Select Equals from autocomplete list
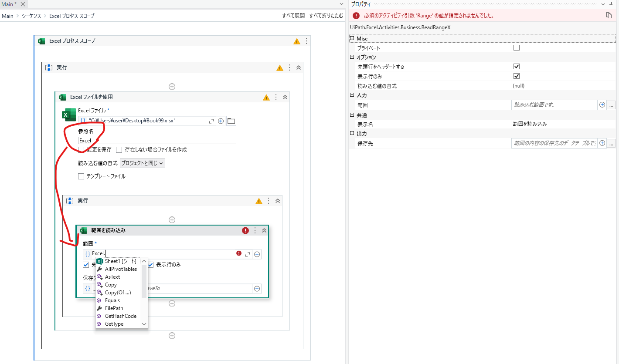 coord(119,300)
